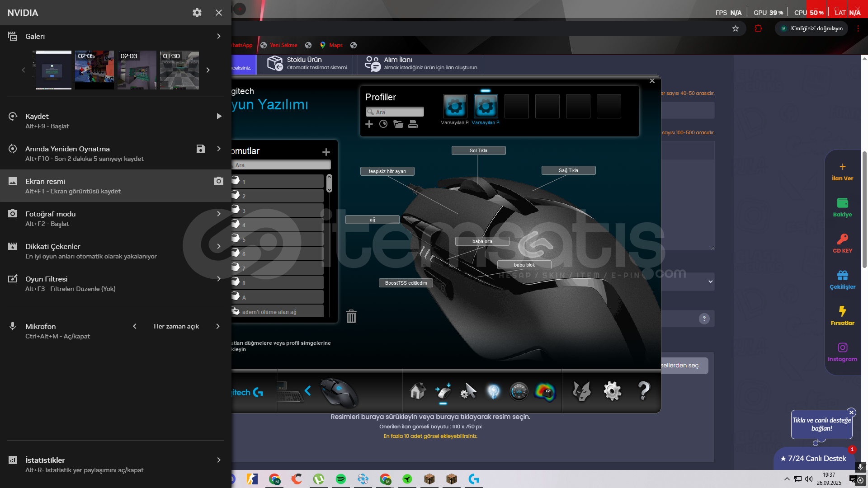Close the NVIDIA overlay panel
The height and width of the screenshot is (488, 868).
pos(219,13)
